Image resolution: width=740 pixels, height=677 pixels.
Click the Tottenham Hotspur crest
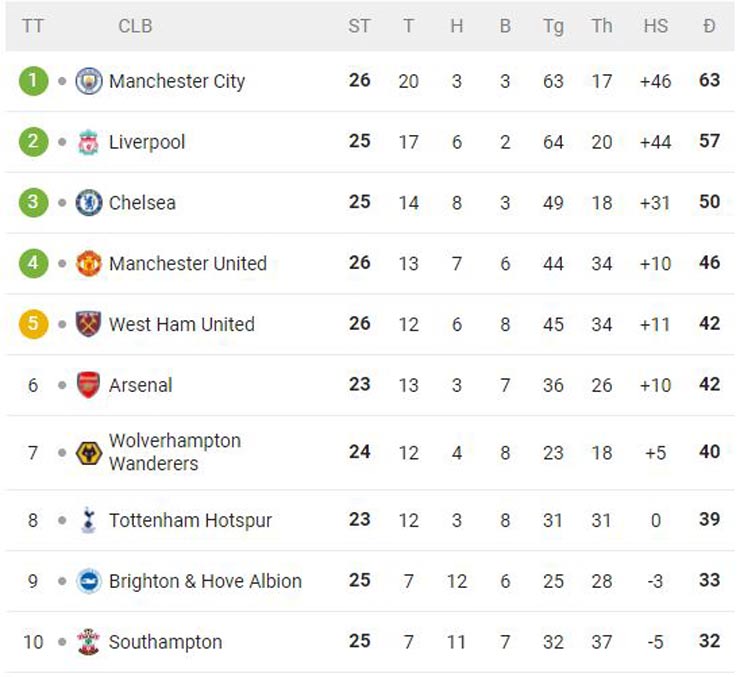coord(89,520)
